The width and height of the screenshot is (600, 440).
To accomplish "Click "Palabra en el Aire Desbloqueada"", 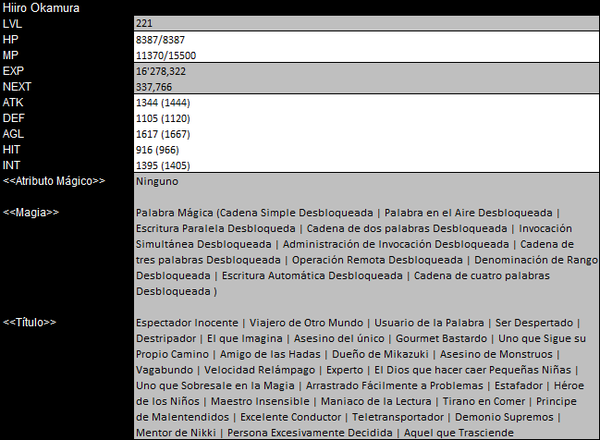I will (468, 213).
